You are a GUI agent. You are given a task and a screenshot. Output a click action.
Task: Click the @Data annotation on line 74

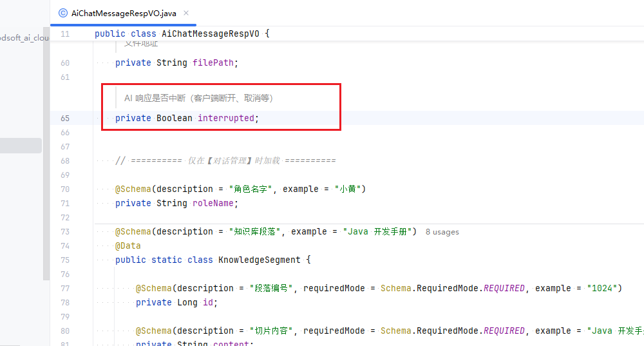[x=128, y=245]
